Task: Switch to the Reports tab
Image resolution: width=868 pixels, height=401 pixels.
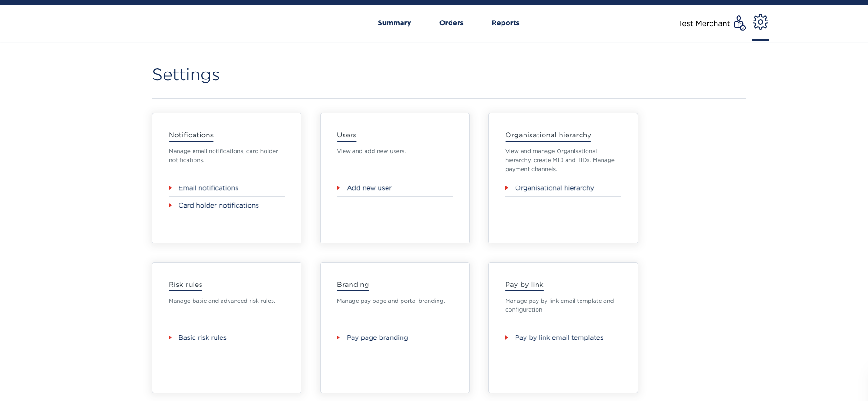Action: tap(506, 23)
